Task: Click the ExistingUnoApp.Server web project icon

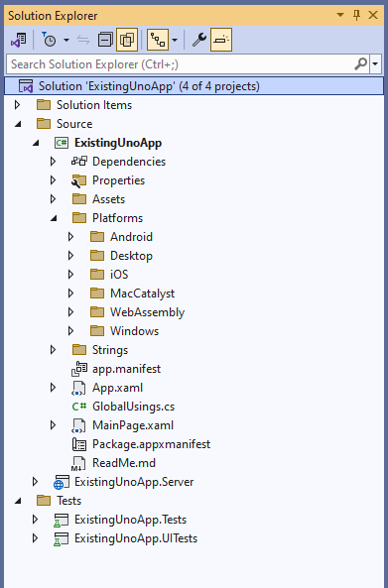Action: (62, 482)
